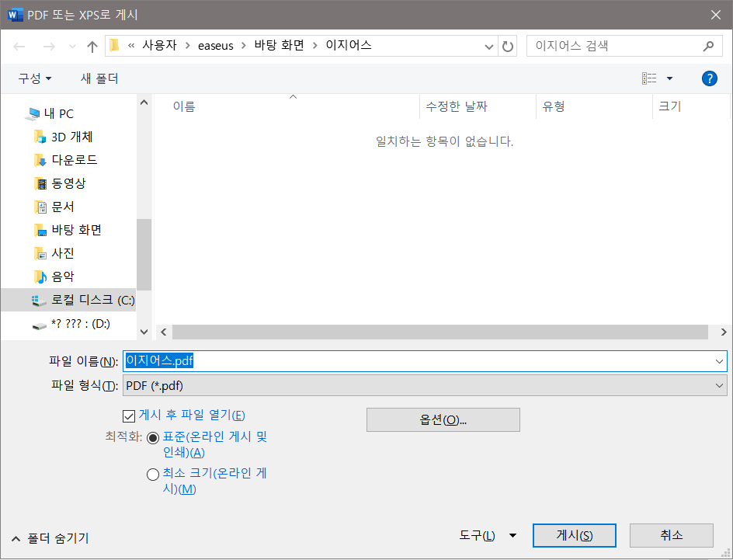Image resolution: width=733 pixels, height=560 pixels.
Task: Open the 구성 dropdown menu
Action: click(35, 78)
